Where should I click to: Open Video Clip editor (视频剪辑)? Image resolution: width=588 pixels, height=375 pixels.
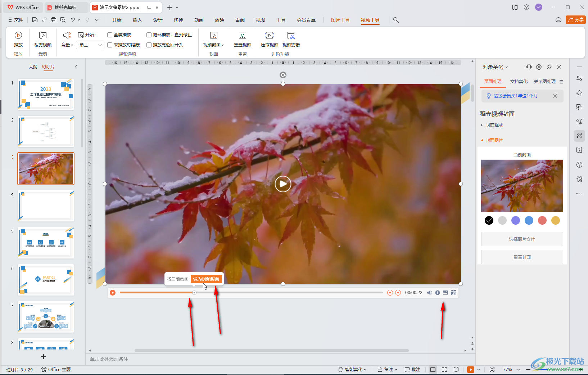click(x=291, y=39)
